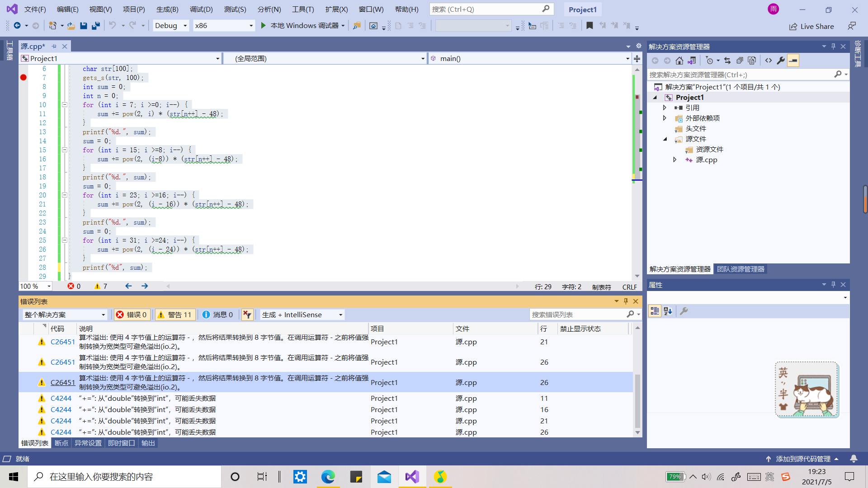Click the View Code icon in Solution Explorer

(x=769, y=61)
